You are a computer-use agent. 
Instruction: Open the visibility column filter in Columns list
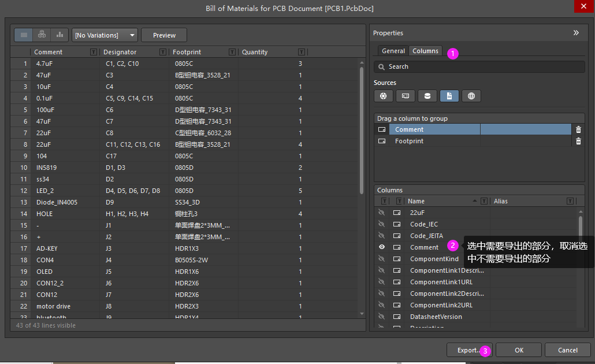click(x=384, y=201)
